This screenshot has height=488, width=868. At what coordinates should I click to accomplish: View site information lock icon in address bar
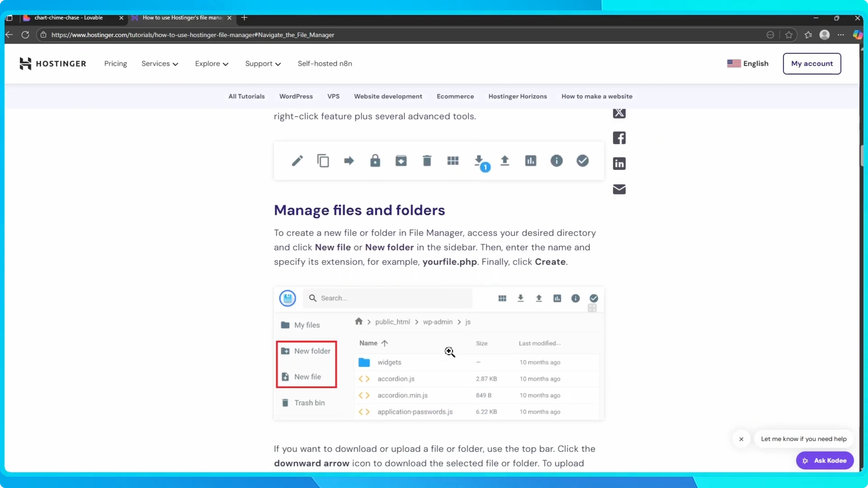[43, 35]
